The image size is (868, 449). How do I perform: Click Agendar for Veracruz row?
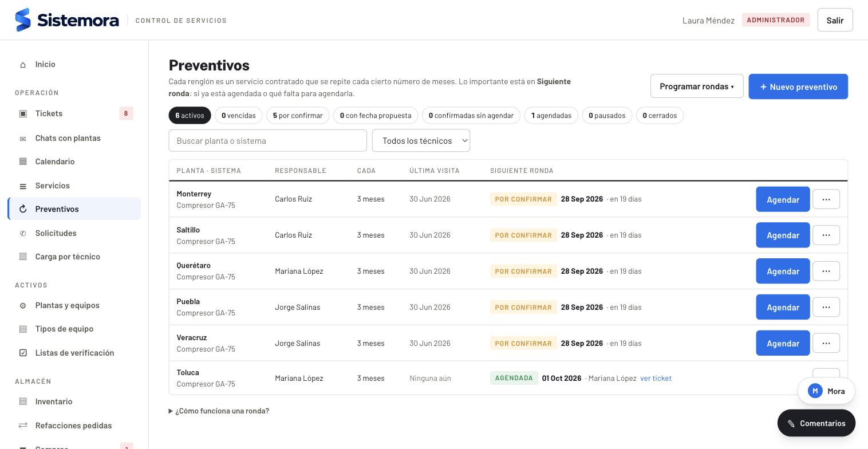coord(783,343)
